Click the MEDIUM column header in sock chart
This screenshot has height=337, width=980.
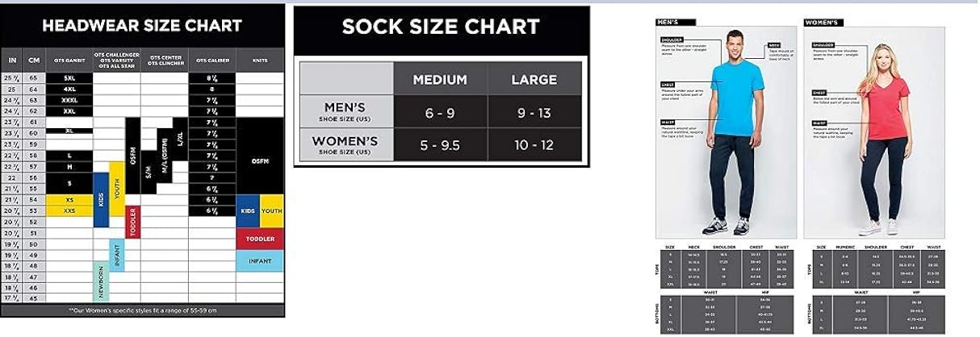[x=440, y=80]
